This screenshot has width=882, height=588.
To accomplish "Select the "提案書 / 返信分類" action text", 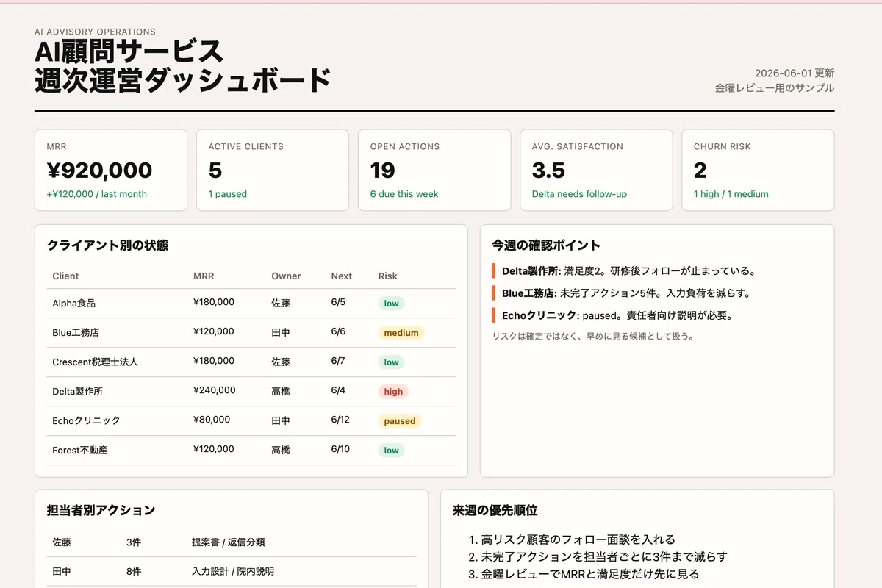I will tap(229, 542).
